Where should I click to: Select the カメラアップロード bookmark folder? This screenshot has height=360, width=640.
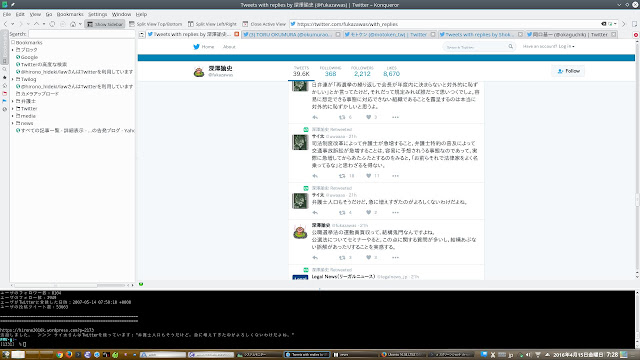(37, 94)
